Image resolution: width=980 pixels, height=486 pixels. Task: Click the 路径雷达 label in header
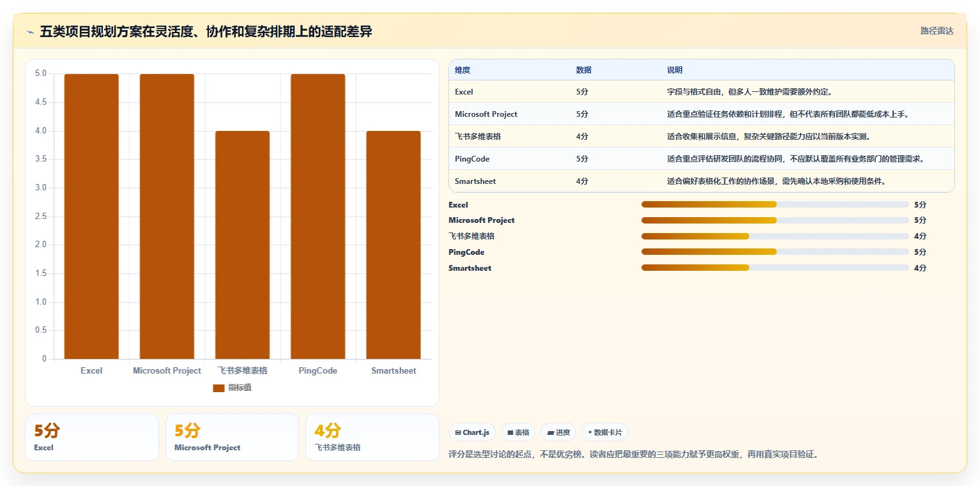[x=937, y=31]
